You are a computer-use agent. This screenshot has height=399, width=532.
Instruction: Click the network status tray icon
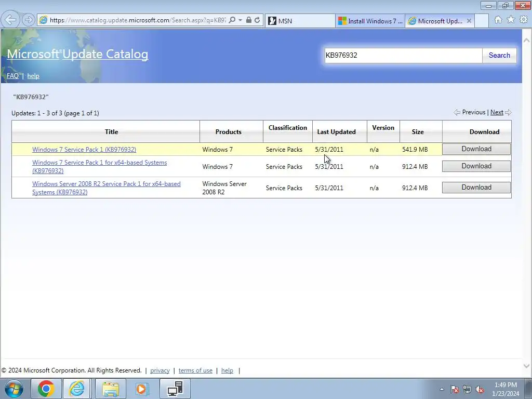point(467,390)
